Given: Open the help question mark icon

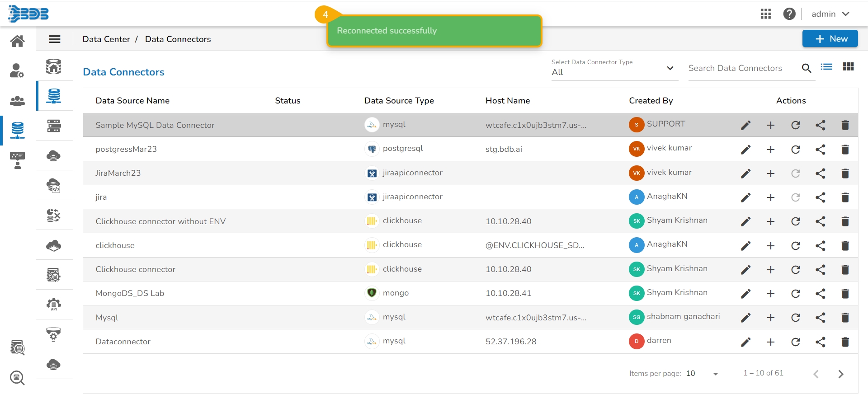Looking at the screenshot, I should pyautogui.click(x=789, y=14).
